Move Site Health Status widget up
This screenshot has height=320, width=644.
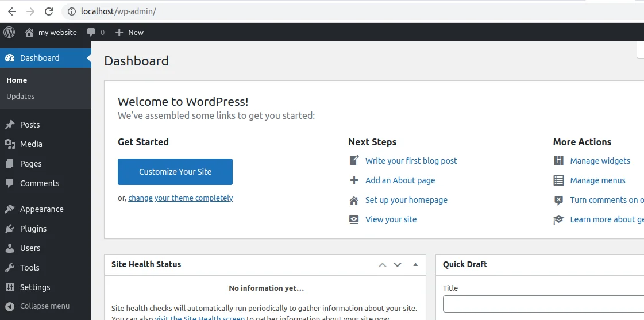383,264
